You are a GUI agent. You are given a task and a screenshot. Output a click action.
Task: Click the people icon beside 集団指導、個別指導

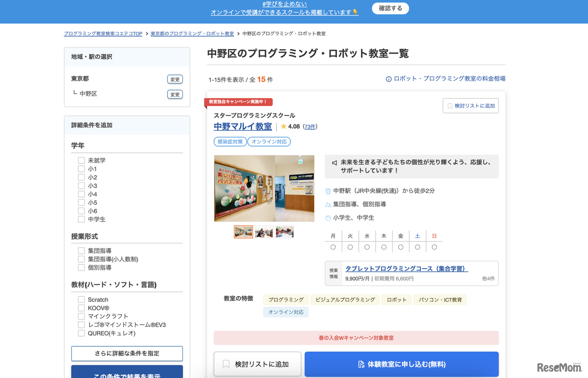[x=328, y=204]
